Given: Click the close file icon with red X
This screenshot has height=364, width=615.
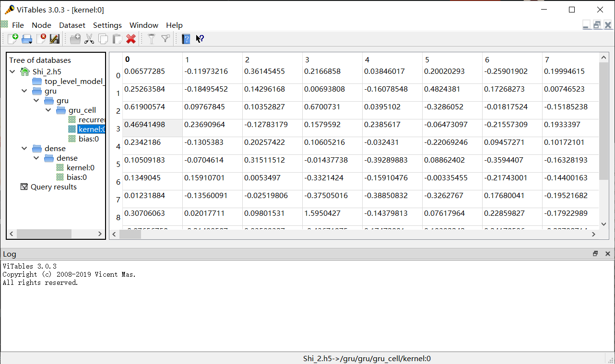Looking at the screenshot, I should [x=41, y=39].
